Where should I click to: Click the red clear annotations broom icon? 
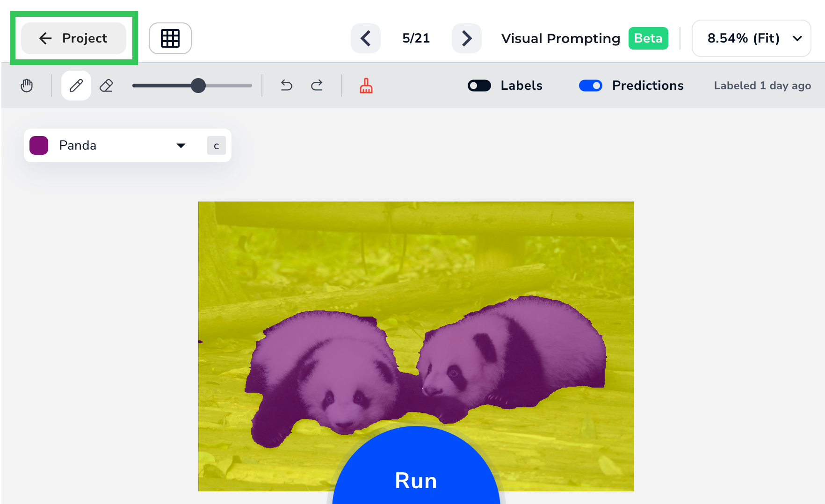coord(366,86)
